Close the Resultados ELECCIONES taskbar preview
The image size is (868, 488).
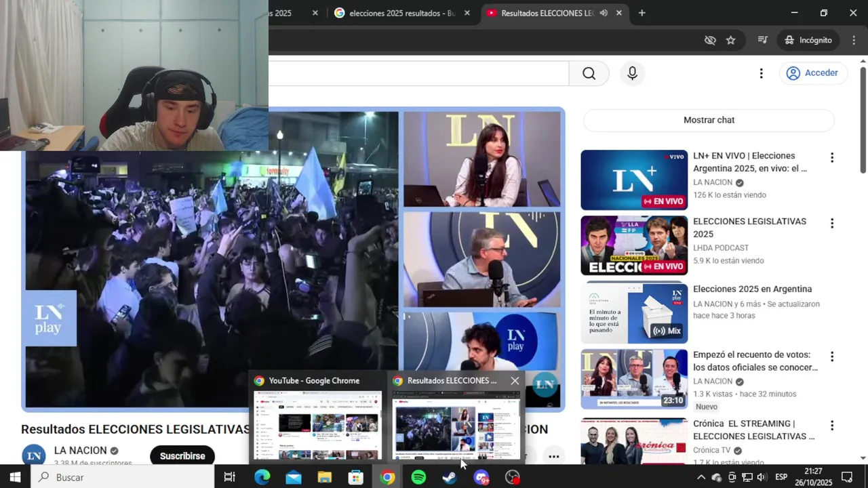coord(515,381)
